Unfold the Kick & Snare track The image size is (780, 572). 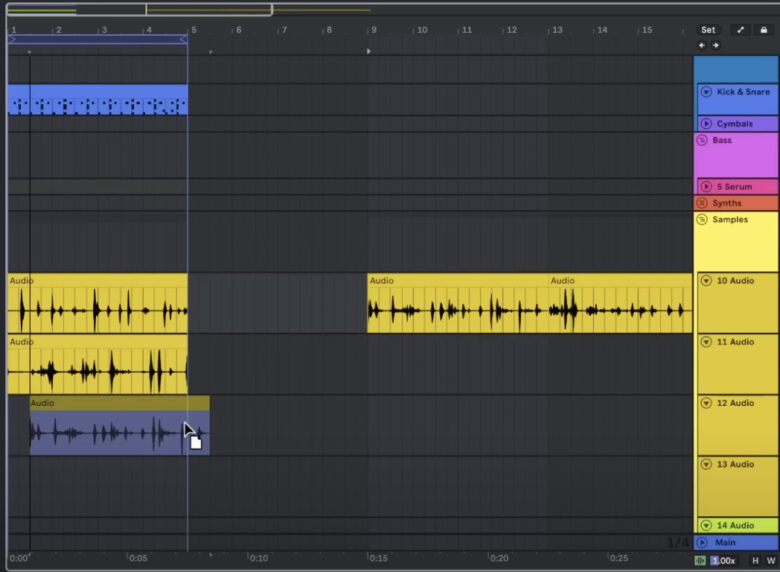[x=706, y=92]
